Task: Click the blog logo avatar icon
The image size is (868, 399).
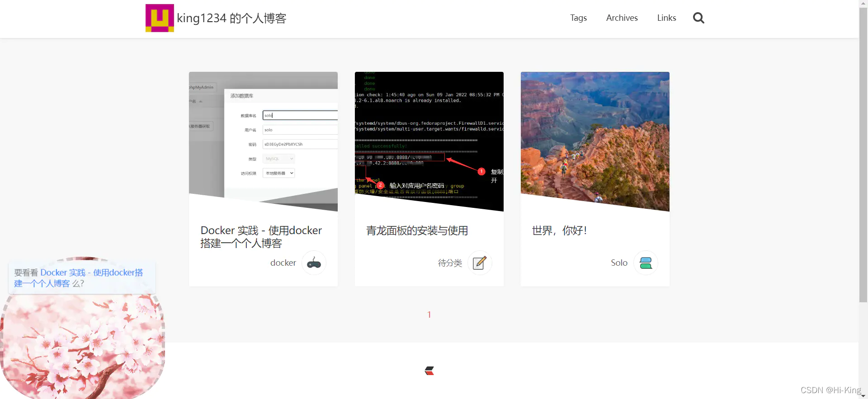Action: click(x=160, y=18)
